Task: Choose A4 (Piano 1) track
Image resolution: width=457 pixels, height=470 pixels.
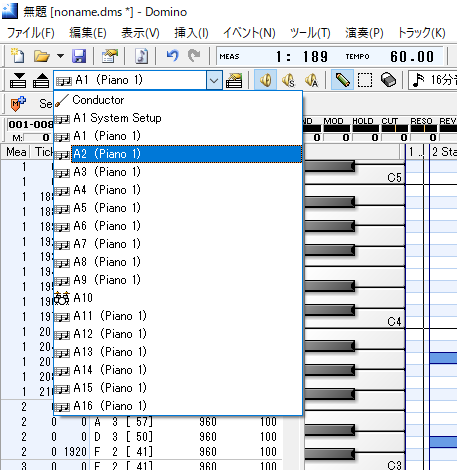Action: tap(178, 190)
